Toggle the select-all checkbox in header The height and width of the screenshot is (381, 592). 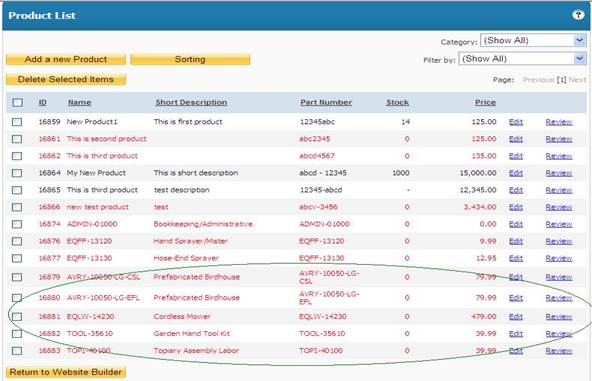17,102
